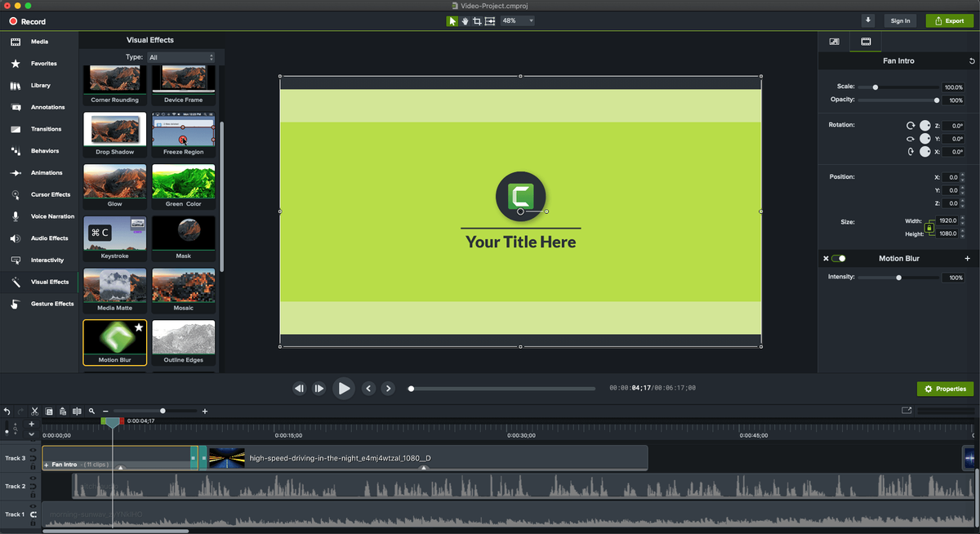Click the Undo arrow in timeline toolbar
Viewport: 980px width, 534px height.
click(7, 412)
